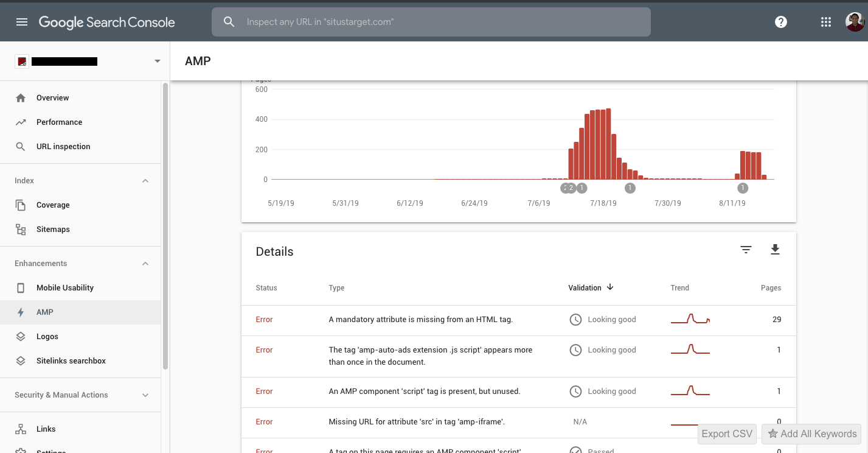Click Add All Keywords button
The height and width of the screenshot is (453, 868).
[811, 434]
